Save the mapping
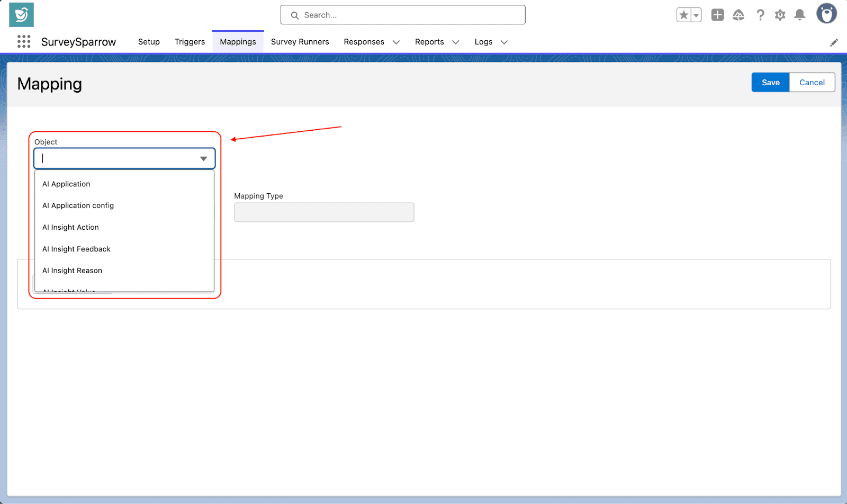This screenshot has width=847, height=504. point(770,83)
